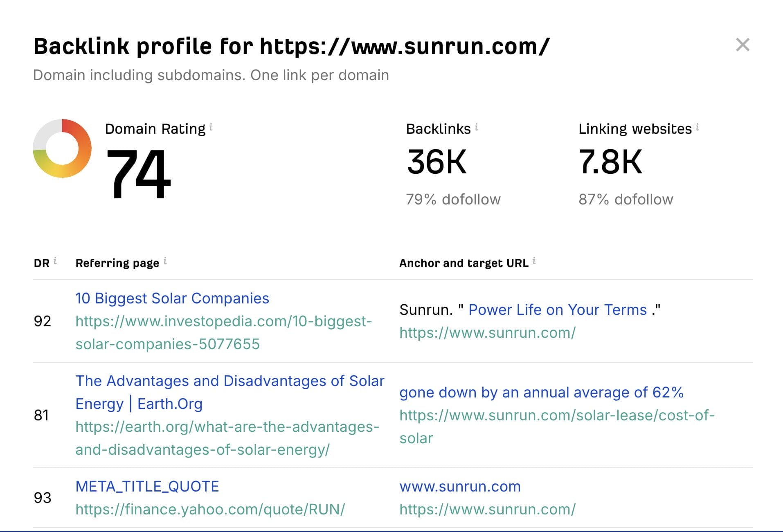The height and width of the screenshot is (532, 783).
Task: Visit the Investopedia referring URL
Action: click(224, 332)
